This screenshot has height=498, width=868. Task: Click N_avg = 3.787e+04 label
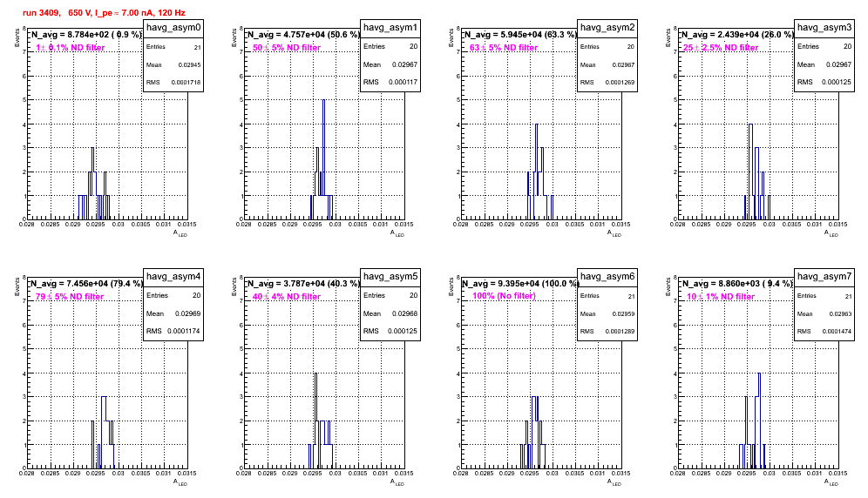[x=303, y=283]
